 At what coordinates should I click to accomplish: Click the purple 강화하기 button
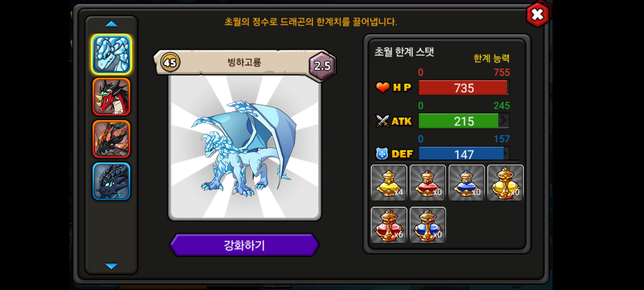point(244,245)
